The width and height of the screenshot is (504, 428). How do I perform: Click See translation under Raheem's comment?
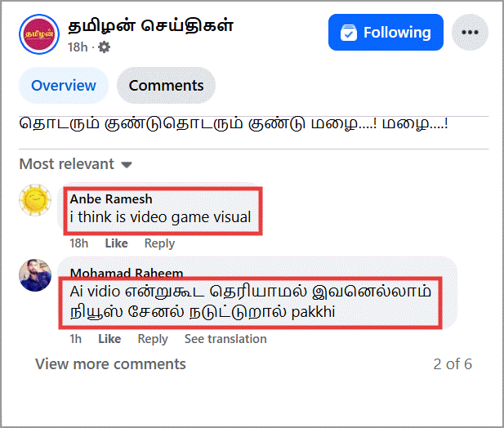point(225,339)
